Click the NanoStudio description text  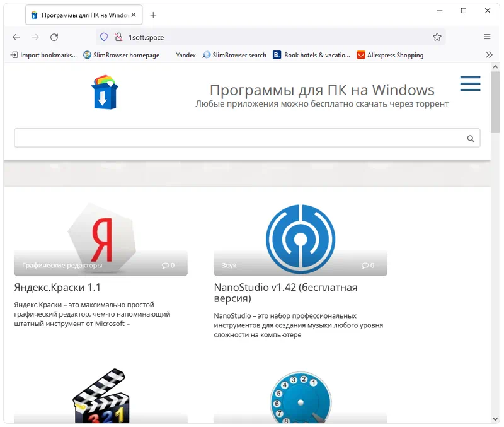pos(299,325)
